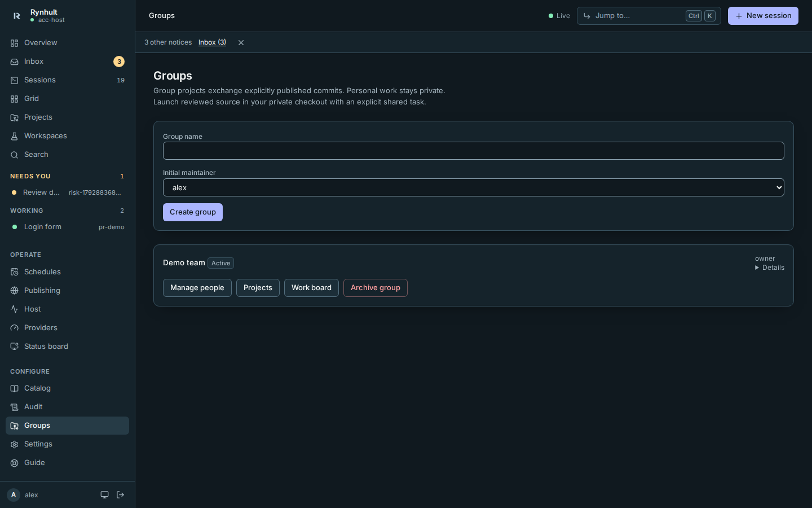812x508 pixels.
Task: Open the Sessions terminal icon
Action: (15, 80)
